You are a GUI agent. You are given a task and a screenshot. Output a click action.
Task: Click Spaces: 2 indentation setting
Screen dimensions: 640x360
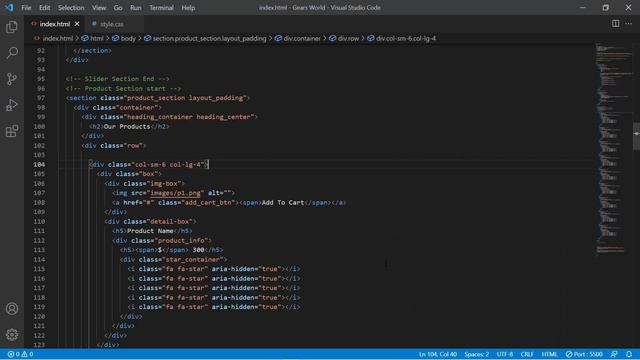click(x=476, y=354)
